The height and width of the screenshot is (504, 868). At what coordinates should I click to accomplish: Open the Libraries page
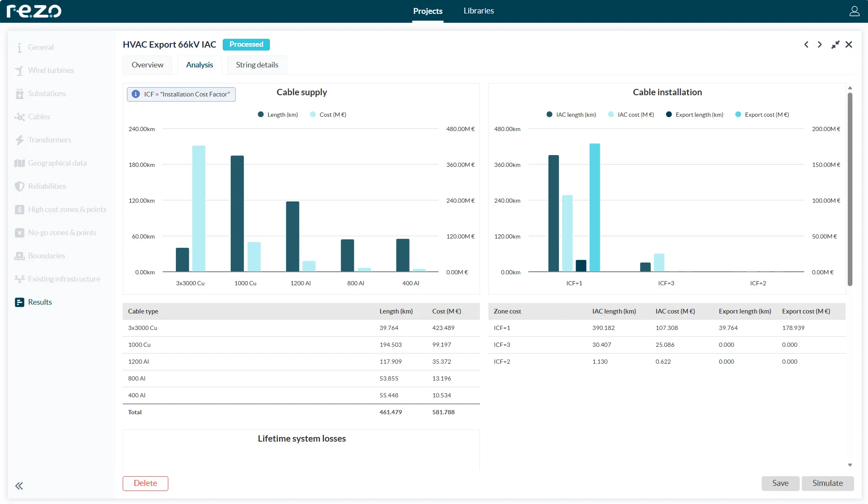tap(478, 11)
